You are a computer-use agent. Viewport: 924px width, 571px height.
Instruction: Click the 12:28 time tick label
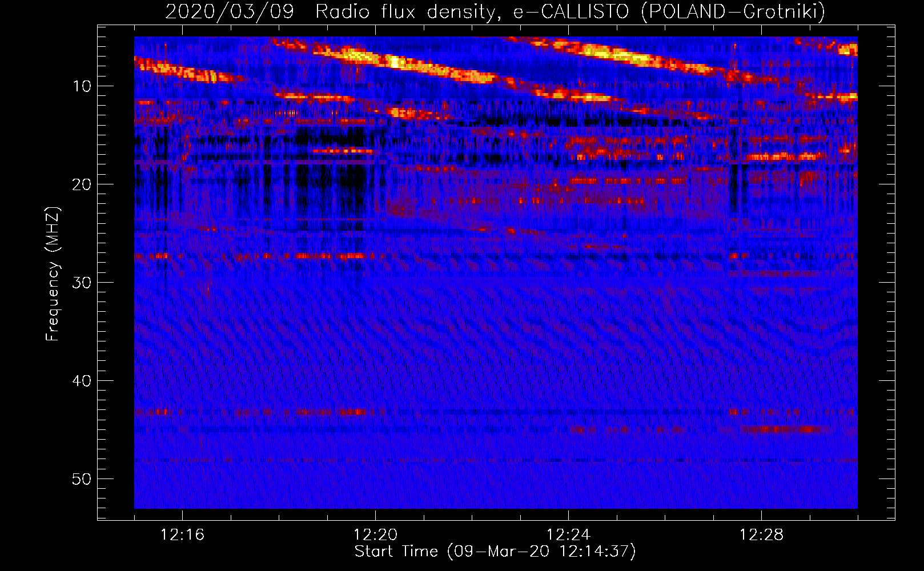point(761,535)
